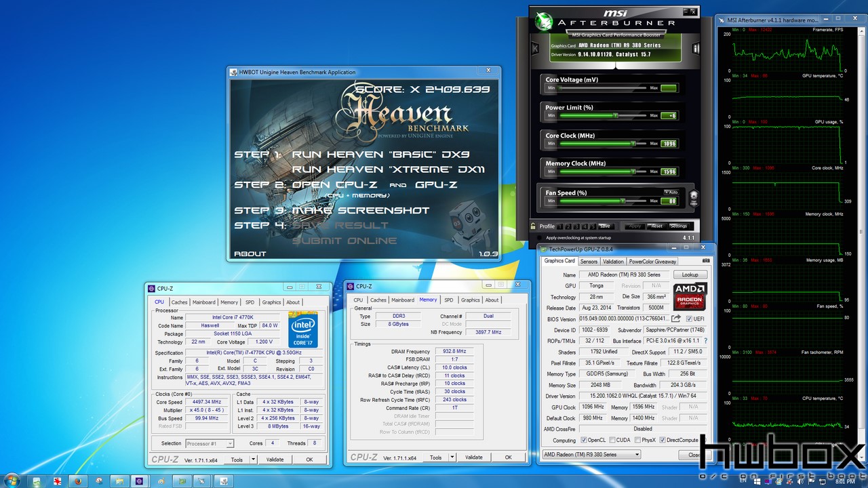This screenshot has height=488, width=868.
Task: Open Graphics tab in right CPU-Z
Action: click(470, 300)
